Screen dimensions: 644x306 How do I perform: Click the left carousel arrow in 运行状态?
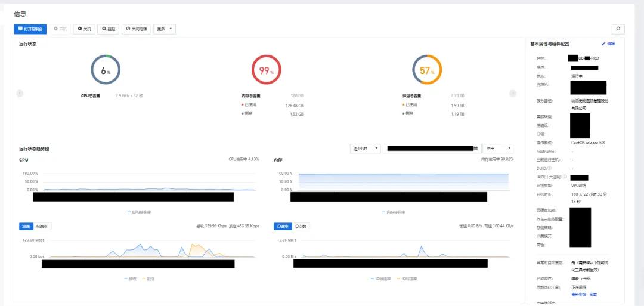(20, 93)
